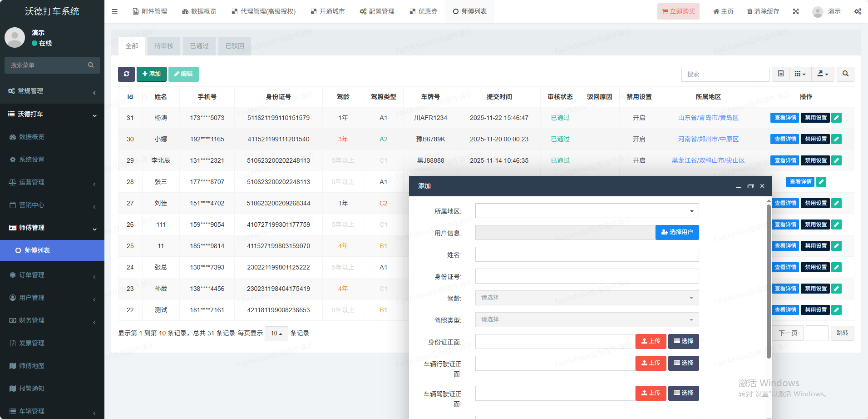The width and height of the screenshot is (868, 419).
Task: Click the refresh icon in table toolbar
Action: 126,74
